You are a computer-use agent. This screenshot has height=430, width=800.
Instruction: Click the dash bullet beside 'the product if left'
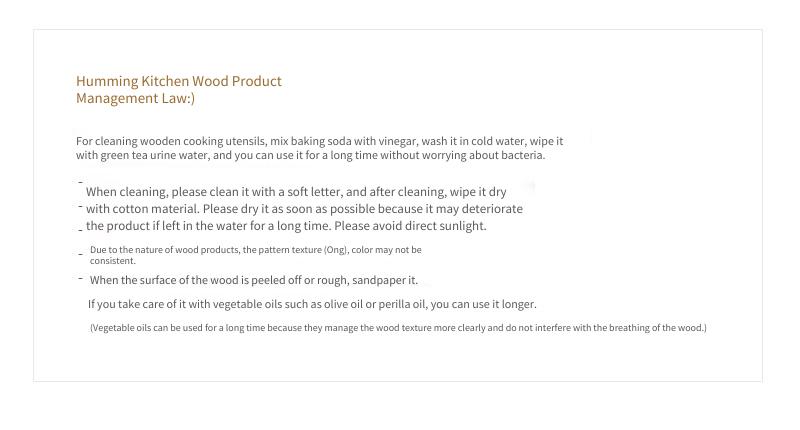[81, 230]
